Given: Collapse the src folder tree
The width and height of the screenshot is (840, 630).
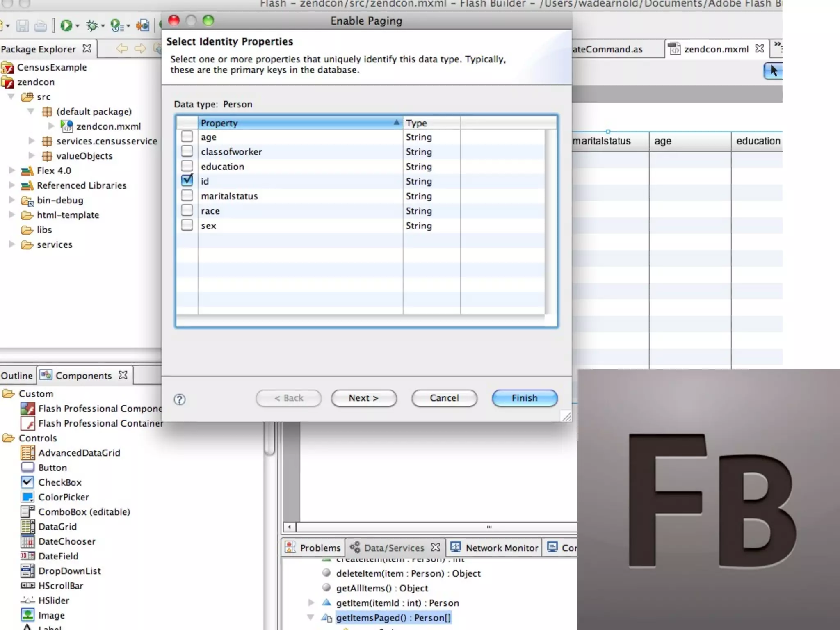Looking at the screenshot, I should [x=12, y=97].
